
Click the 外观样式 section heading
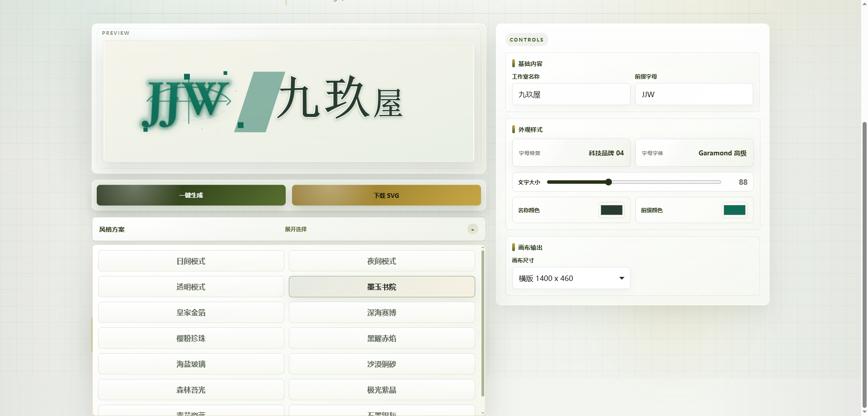[530, 130]
